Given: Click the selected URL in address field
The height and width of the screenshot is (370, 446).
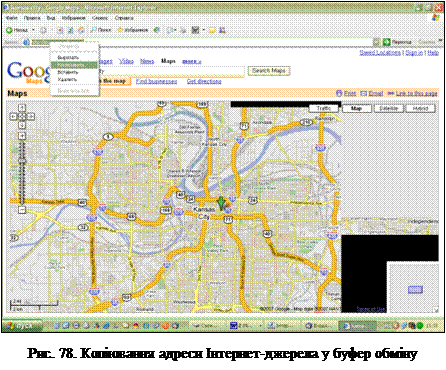Looking at the screenshot, I should 57,42.
